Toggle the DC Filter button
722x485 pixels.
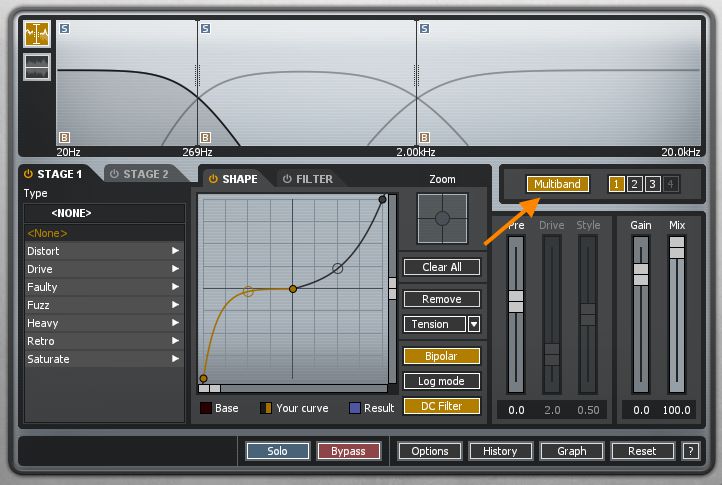pyautogui.click(x=442, y=406)
